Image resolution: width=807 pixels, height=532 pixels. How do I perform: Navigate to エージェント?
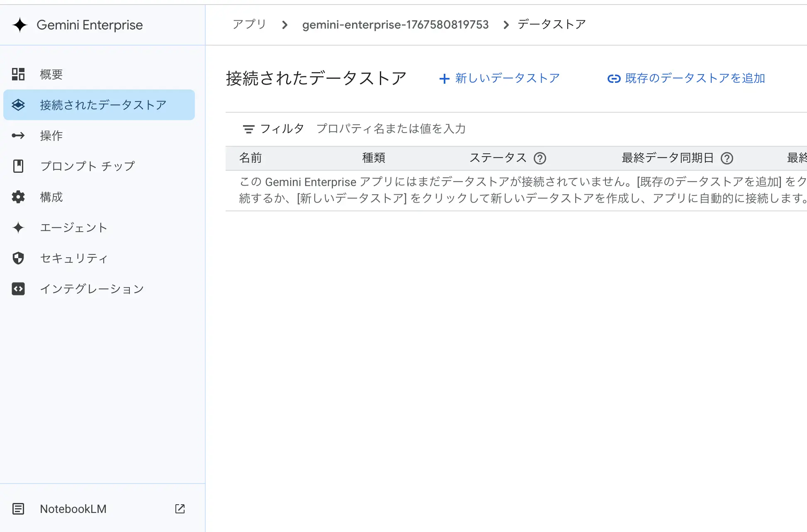[99, 227]
